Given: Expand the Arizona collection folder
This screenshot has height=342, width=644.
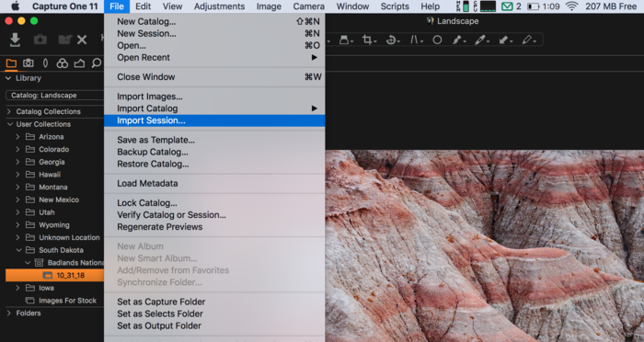Looking at the screenshot, I should tap(17, 137).
